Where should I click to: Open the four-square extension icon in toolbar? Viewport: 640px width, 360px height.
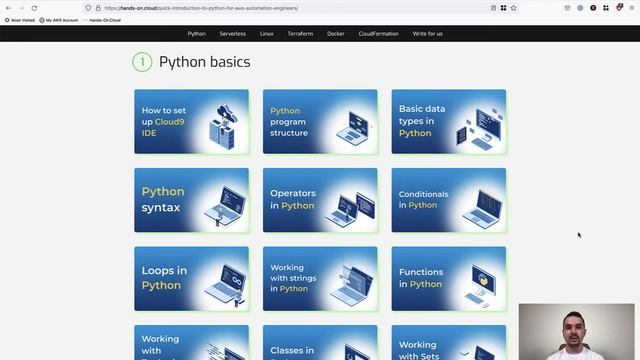tap(606, 8)
